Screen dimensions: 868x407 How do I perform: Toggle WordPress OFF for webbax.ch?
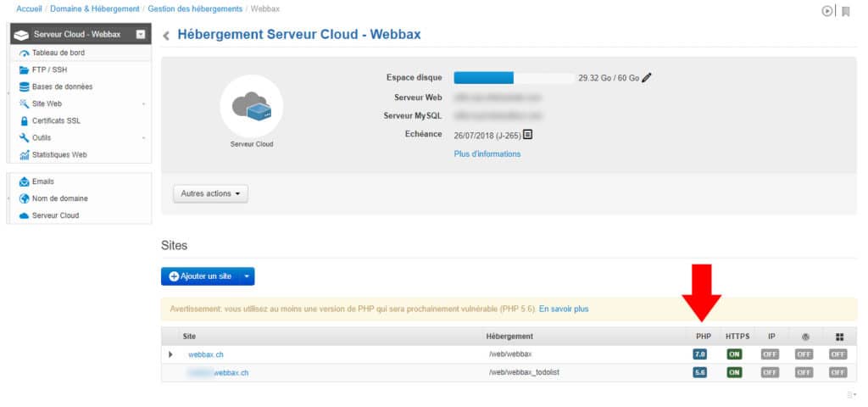(x=804, y=354)
